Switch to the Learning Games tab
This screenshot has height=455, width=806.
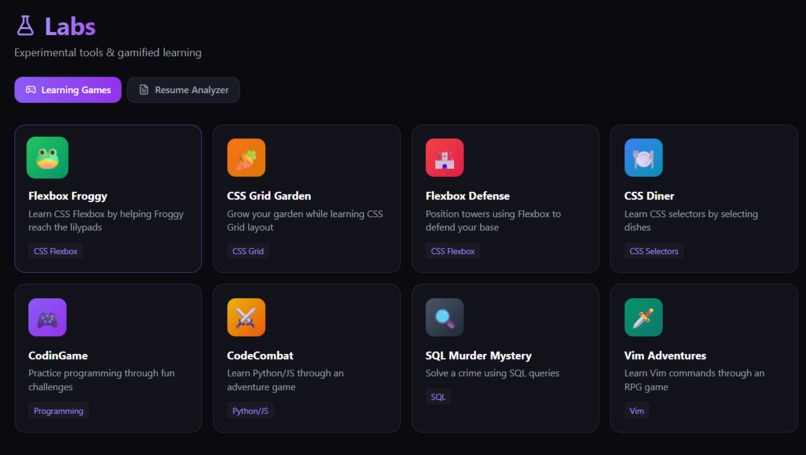(68, 90)
